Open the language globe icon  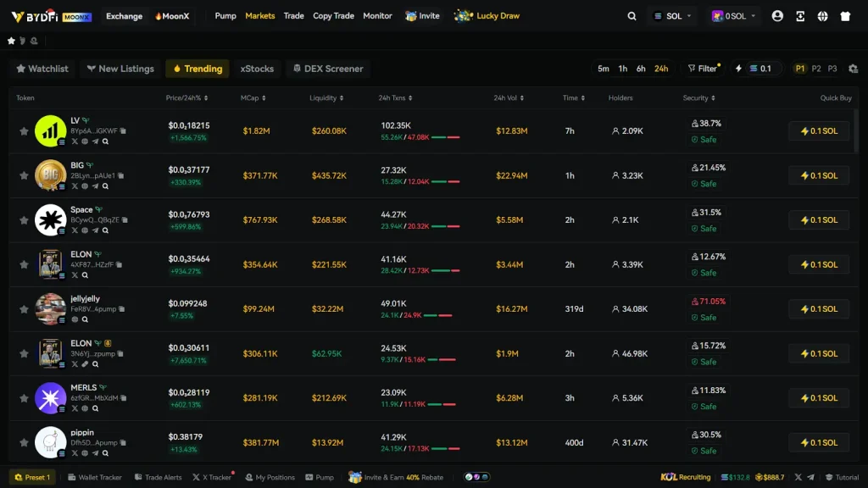pyautogui.click(x=822, y=15)
